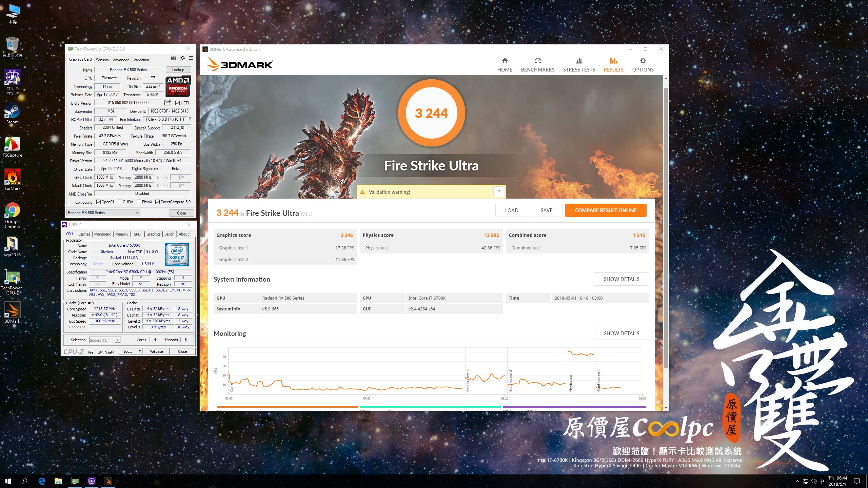Viewport: 868px width, 488px height.
Task: Select the TechPowerUp GPU-Z desktop icon
Action: click(13, 283)
